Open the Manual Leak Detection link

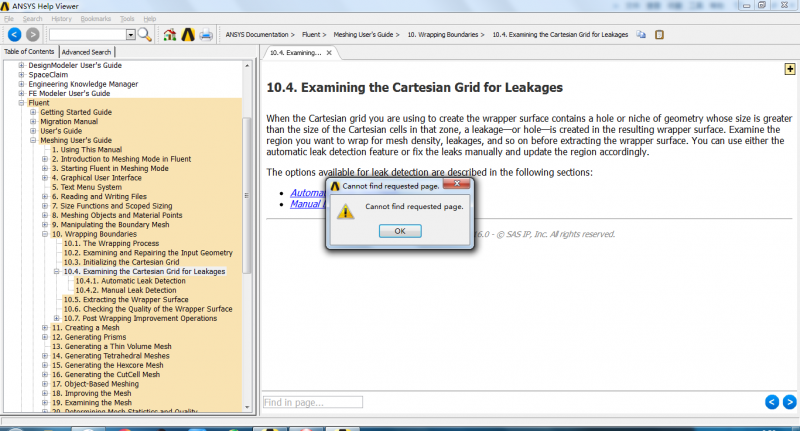pos(308,204)
